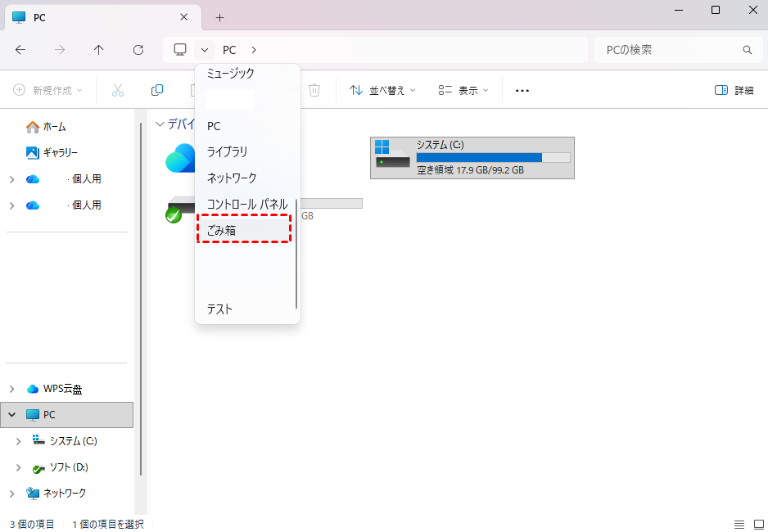Screen dimensions: 768x532
Task: Click the PCの検索 search field
Action: tap(667, 50)
